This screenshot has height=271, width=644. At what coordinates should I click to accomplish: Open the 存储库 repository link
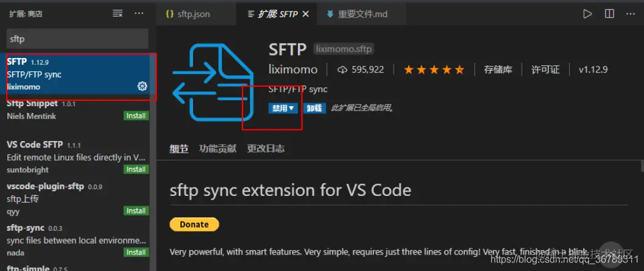[x=498, y=70]
